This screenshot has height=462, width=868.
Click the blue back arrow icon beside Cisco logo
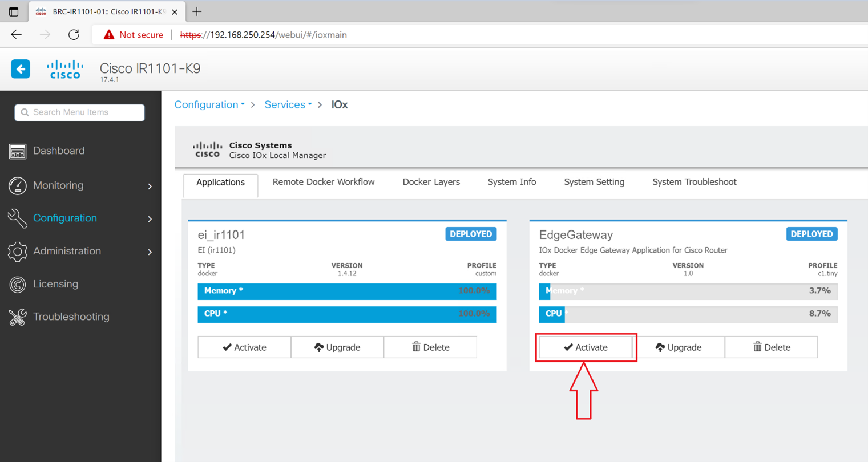point(21,69)
